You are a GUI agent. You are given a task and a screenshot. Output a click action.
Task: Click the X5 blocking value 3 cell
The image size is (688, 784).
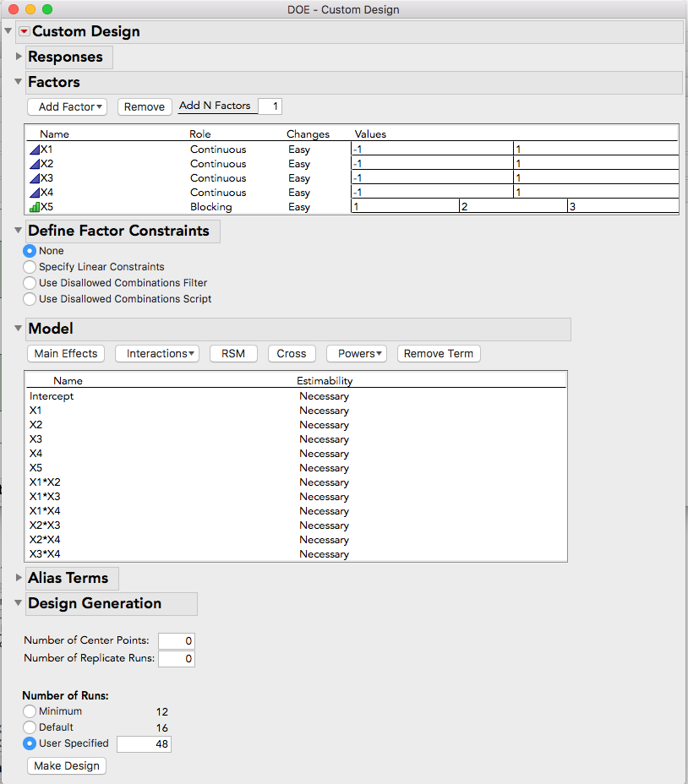click(x=624, y=206)
